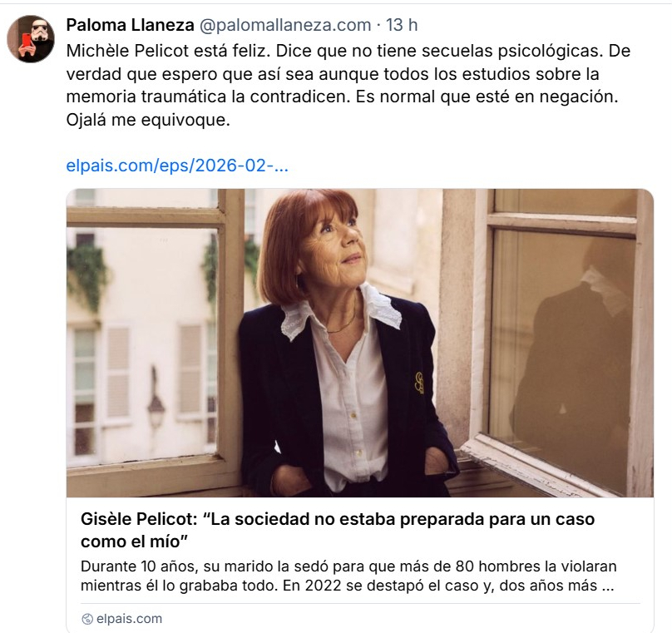Click the display name Paloma Llaneza
The height and width of the screenshot is (633, 672).
130,25
